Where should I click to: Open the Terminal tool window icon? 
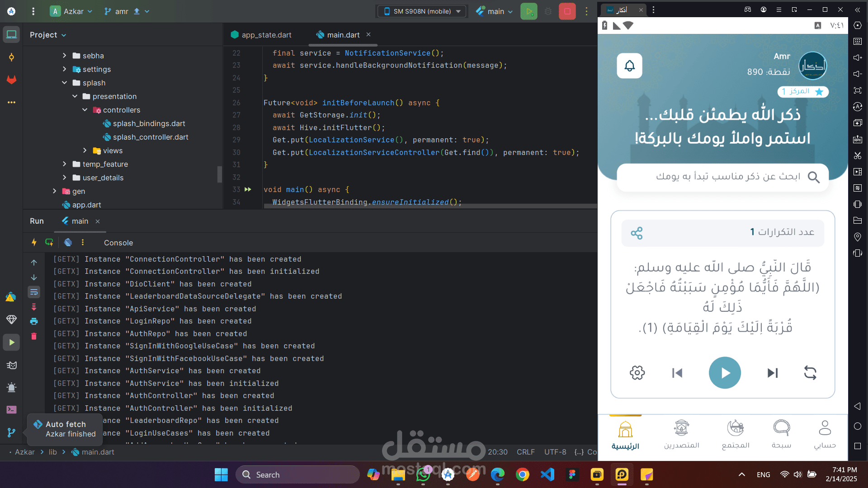click(11, 409)
